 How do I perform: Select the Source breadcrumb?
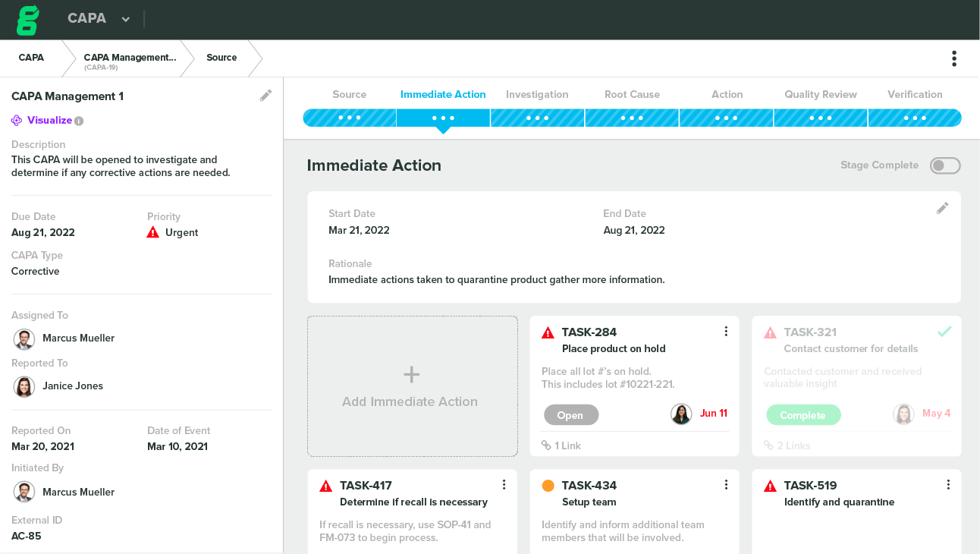(x=221, y=58)
